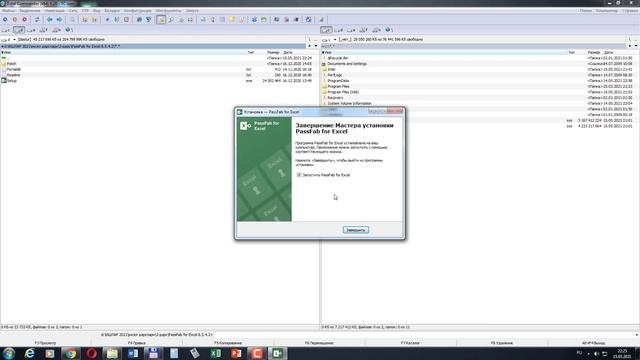Click the 'Alt+F4 Выход' button
This screenshot has width=640, height=360.
coord(593,343)
